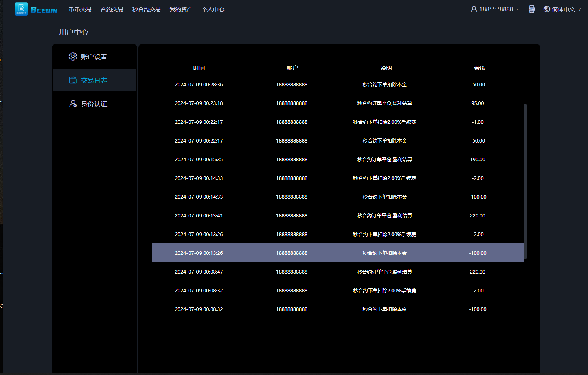Image resolution: width=588 pixels, height=375 pixels.
Task: Click the globe language icon
Action: 547,9
